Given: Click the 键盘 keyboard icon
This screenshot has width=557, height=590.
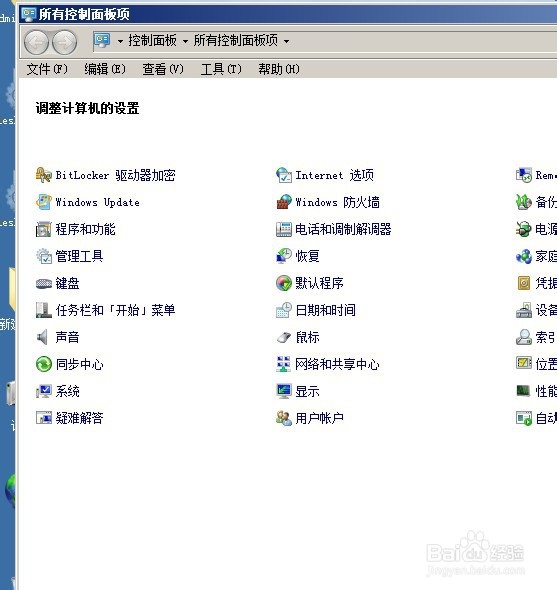Looking at the screenshot, I should 43,283.
